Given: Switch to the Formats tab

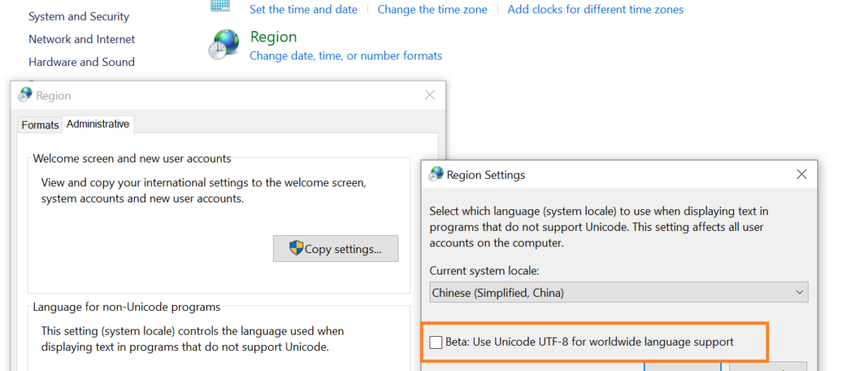Looking at the screenshot, I should coord(40,125).
